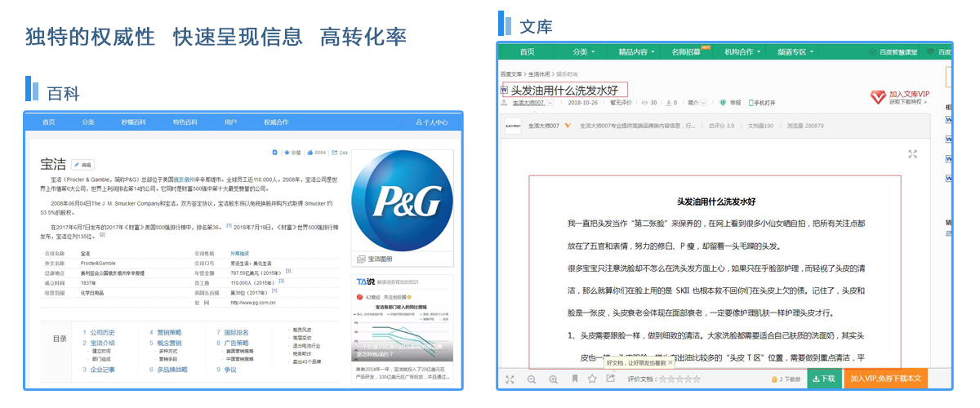This screenshot has height=408, width=980.
Task: Click the green 下载 download button
Action: 824,379
